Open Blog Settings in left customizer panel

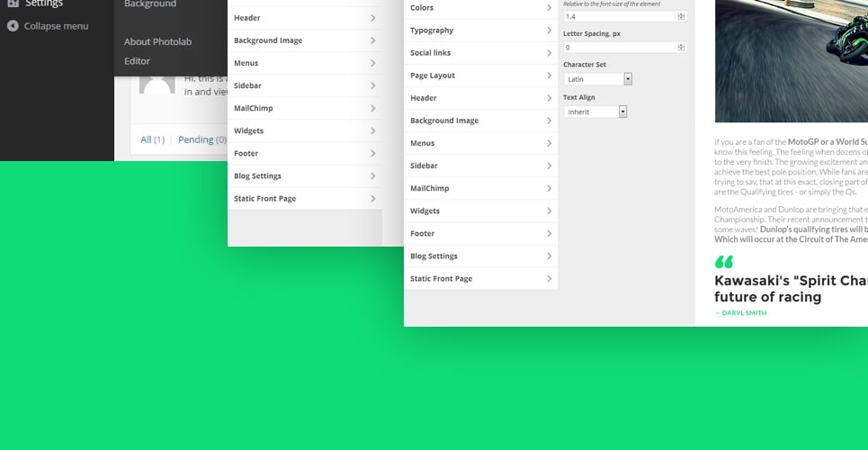click(x=304, y=176)
